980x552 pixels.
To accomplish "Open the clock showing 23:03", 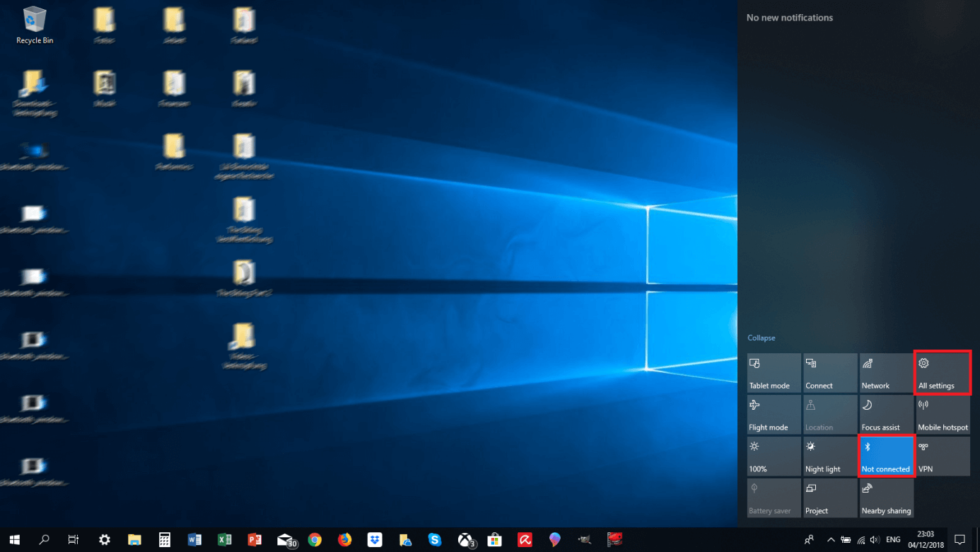I will click(926, 539).
